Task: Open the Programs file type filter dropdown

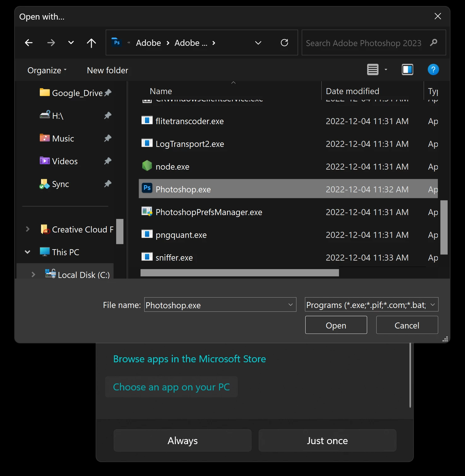Action: click(x=372, y=305)
